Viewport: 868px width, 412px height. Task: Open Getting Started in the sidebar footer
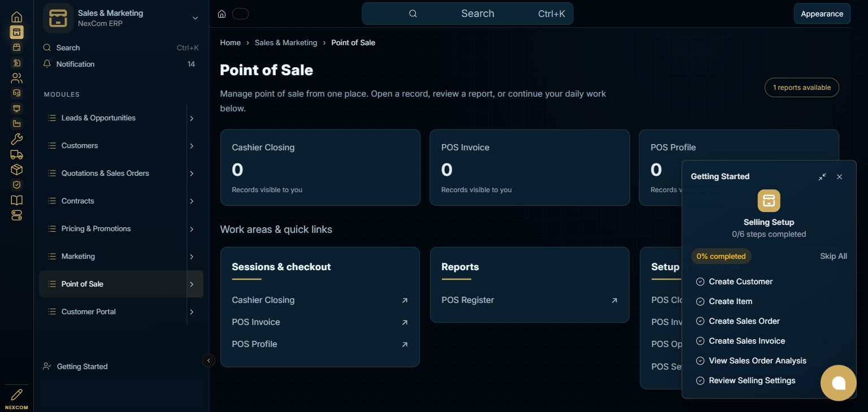click(82, 367)
